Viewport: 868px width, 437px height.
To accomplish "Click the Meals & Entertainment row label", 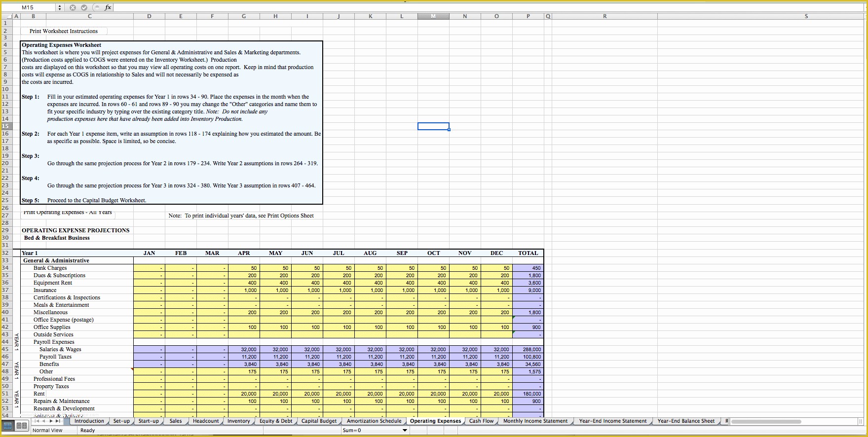I will point(61,305).
